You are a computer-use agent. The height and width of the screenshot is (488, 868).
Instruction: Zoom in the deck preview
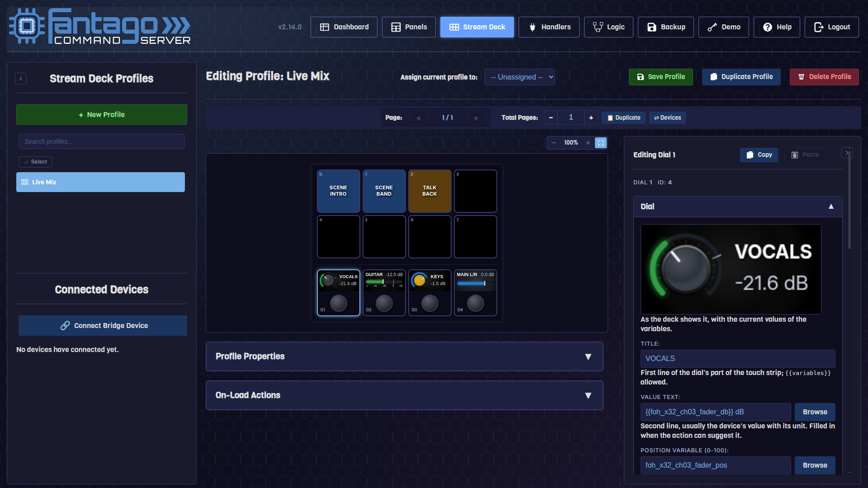point(588,143)
